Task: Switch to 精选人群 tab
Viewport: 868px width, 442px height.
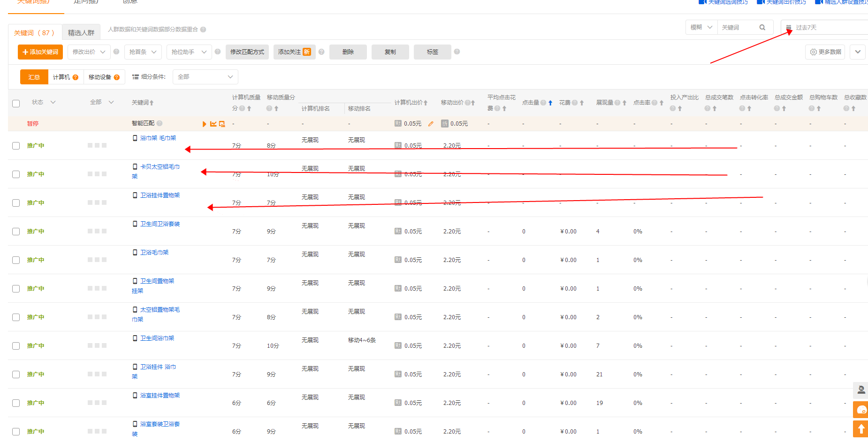Action: (81, 33)
